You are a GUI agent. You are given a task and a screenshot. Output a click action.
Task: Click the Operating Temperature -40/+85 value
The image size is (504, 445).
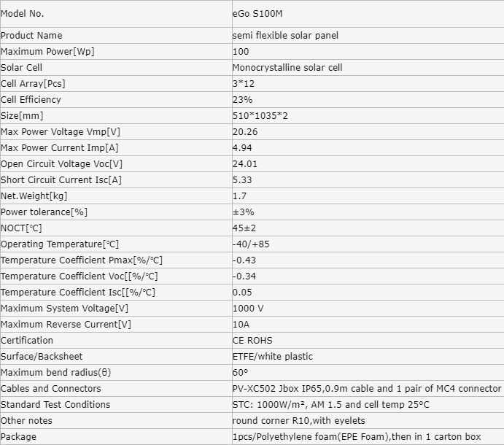pos(251,244)
